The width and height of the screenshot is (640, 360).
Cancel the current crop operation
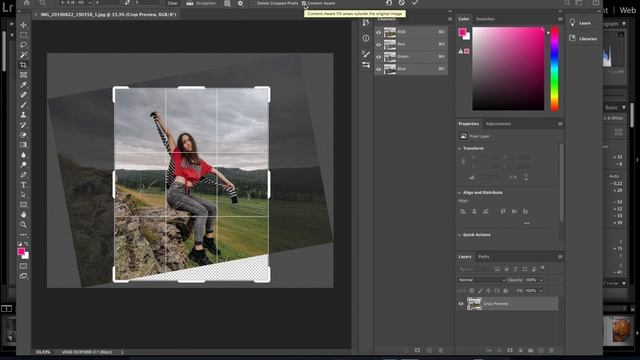pyautogui.click(x=402, y=3)
